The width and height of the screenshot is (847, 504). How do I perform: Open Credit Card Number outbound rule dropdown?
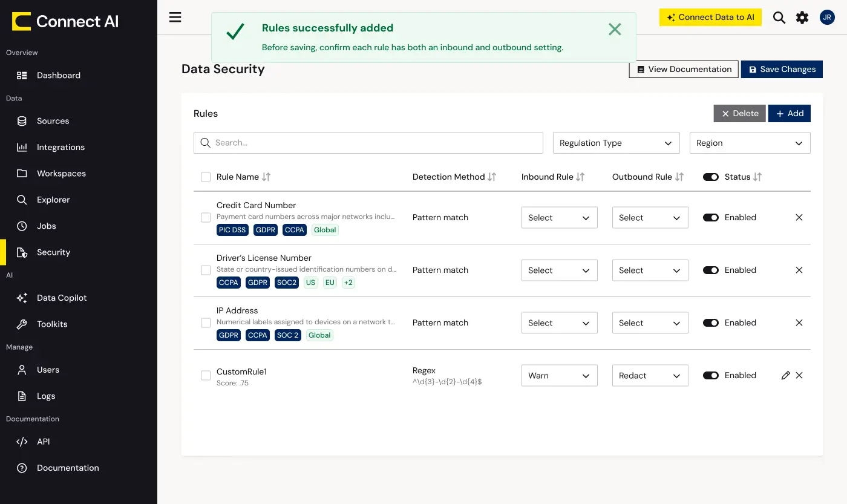pos(650,218)
